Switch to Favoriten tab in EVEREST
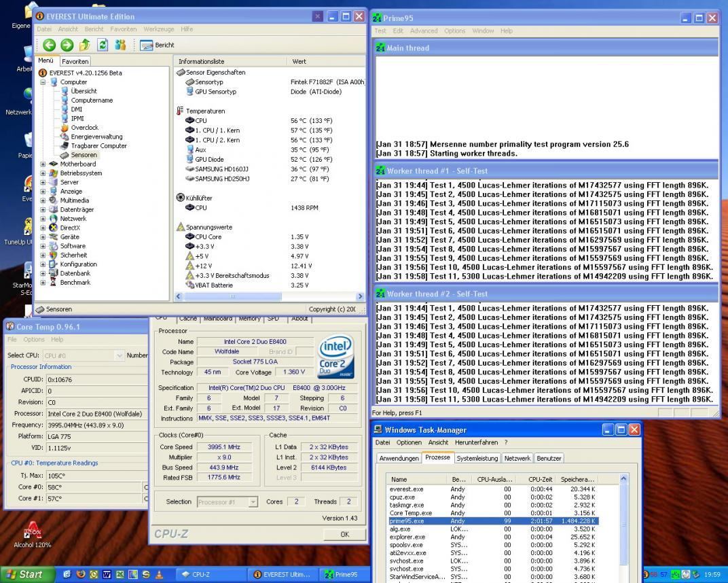728x583 pixels. [x=75, y=61]
